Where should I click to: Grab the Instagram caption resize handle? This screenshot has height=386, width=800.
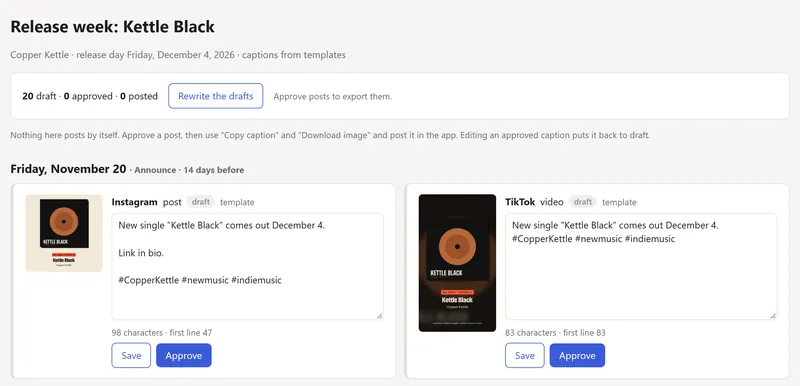pyautogui.click(x=380, y=316)
